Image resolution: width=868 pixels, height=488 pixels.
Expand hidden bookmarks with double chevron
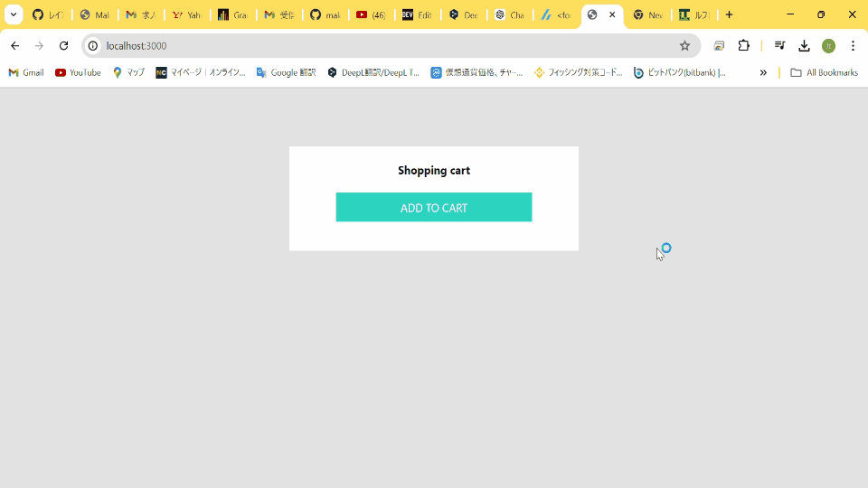point(763,72)
